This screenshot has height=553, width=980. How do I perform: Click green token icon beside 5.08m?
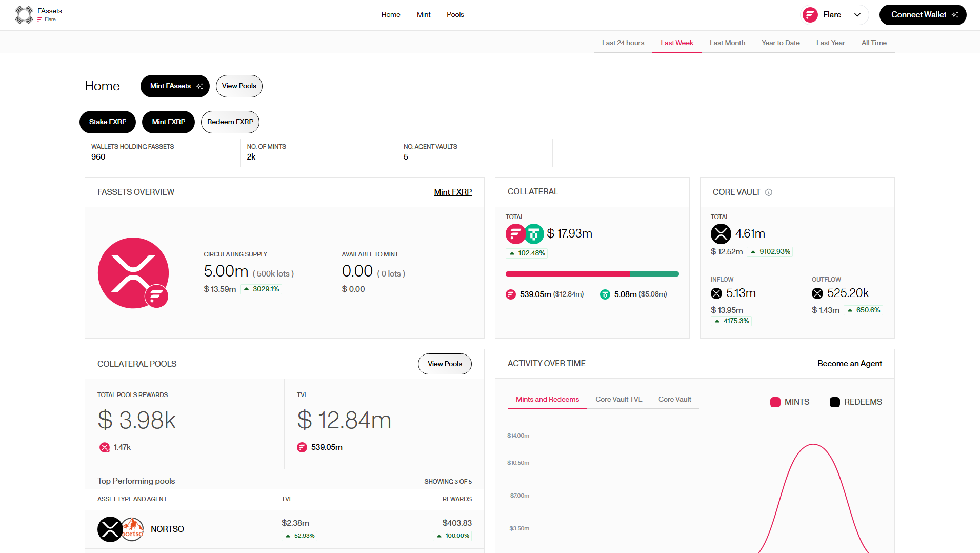click(x=605, y=294)
